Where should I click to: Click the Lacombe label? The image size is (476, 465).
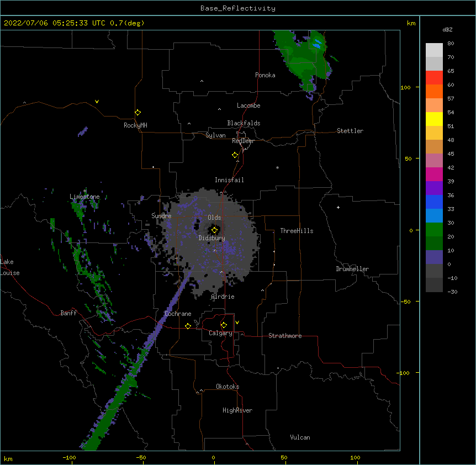(x=248, y=105)
